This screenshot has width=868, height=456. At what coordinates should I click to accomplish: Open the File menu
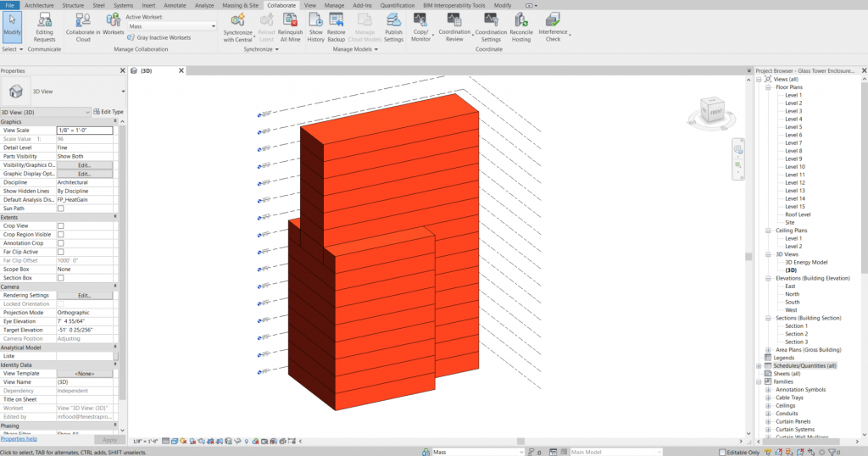(9, 5)
